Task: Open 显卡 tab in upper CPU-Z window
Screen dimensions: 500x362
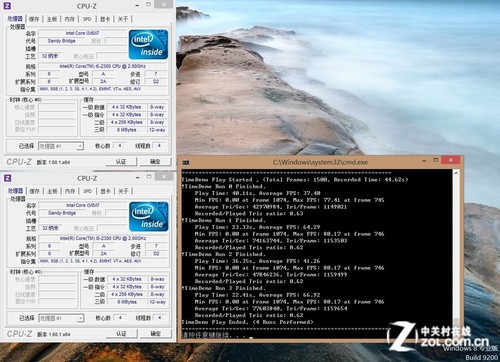Action: [x=105, y=19]
